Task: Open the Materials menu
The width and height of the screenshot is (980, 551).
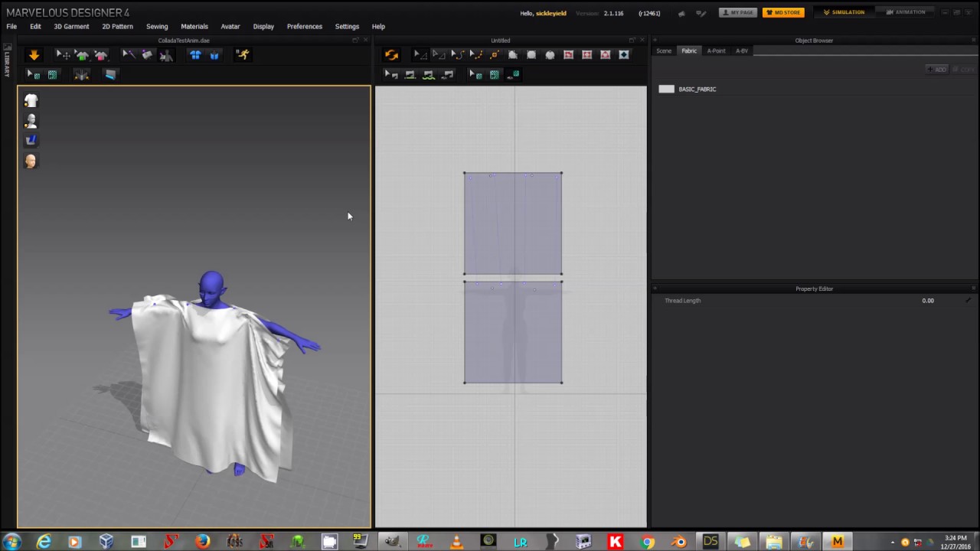Action: coord(194,26)
